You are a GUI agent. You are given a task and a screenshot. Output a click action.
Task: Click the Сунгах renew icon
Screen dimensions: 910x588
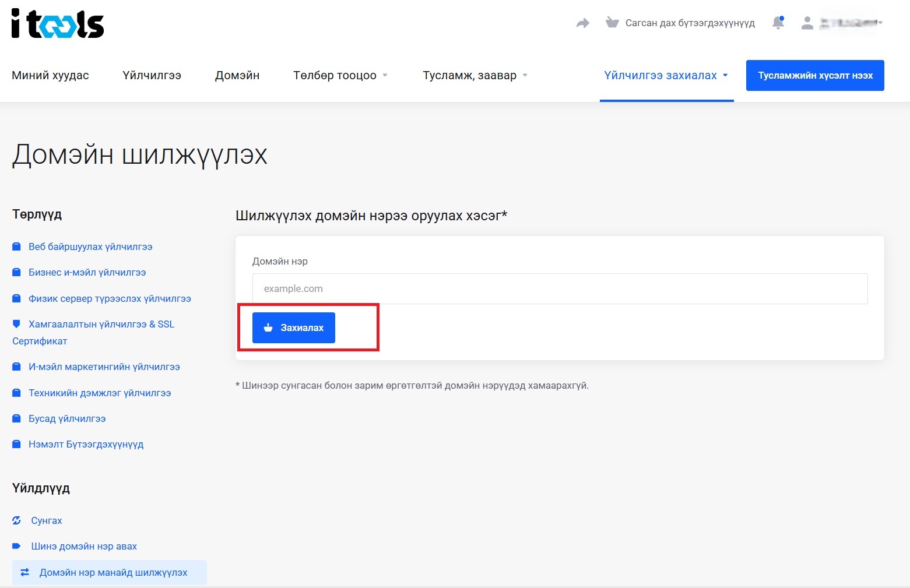pos(17,520)
